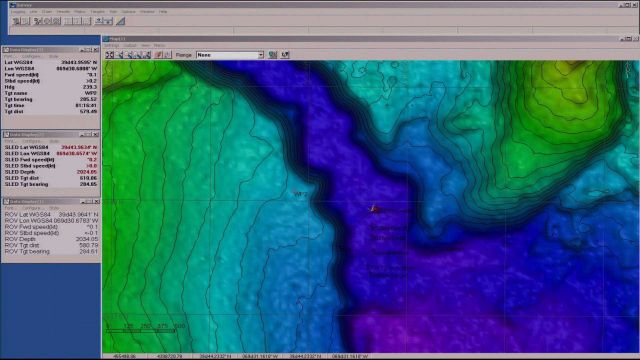Image resolution: width=640 pixels, height=360 pixels.
Task: Open the Settings menu in Map window
Action: coord(111,45)
